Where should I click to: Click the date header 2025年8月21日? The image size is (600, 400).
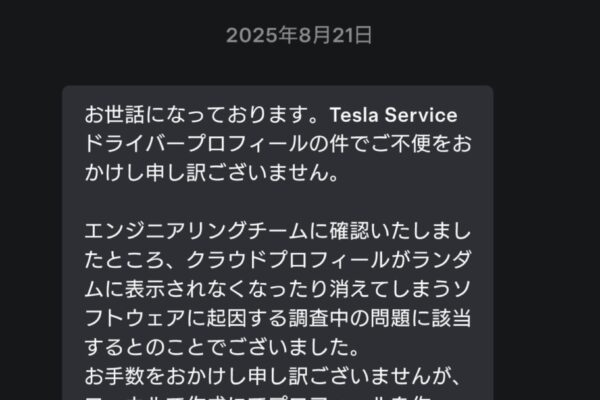[x=299, y=36]
